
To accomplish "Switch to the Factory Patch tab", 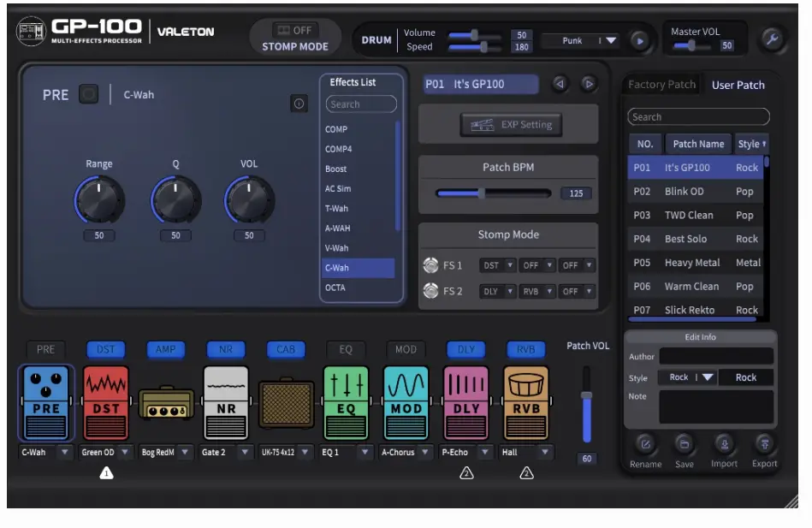I will click(x=661, y=84).
